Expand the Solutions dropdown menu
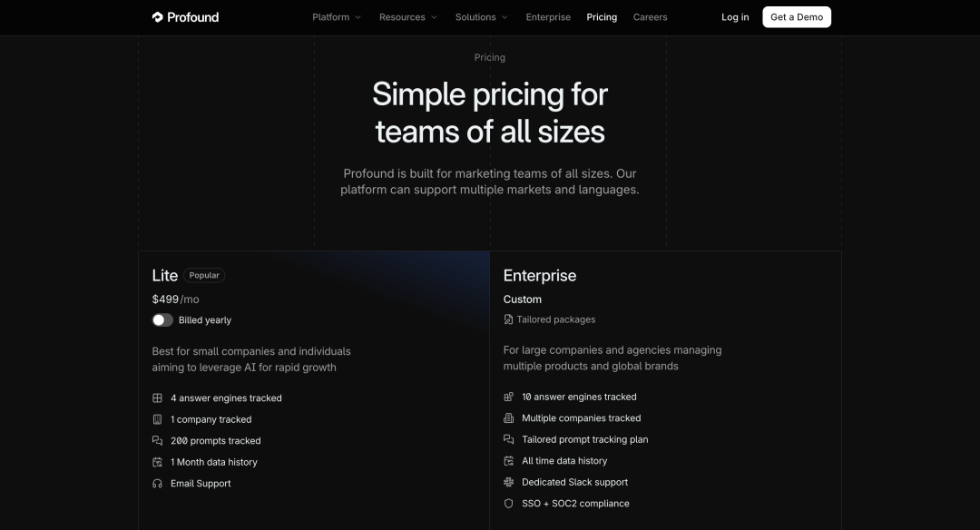 click(x=481, y=17)
